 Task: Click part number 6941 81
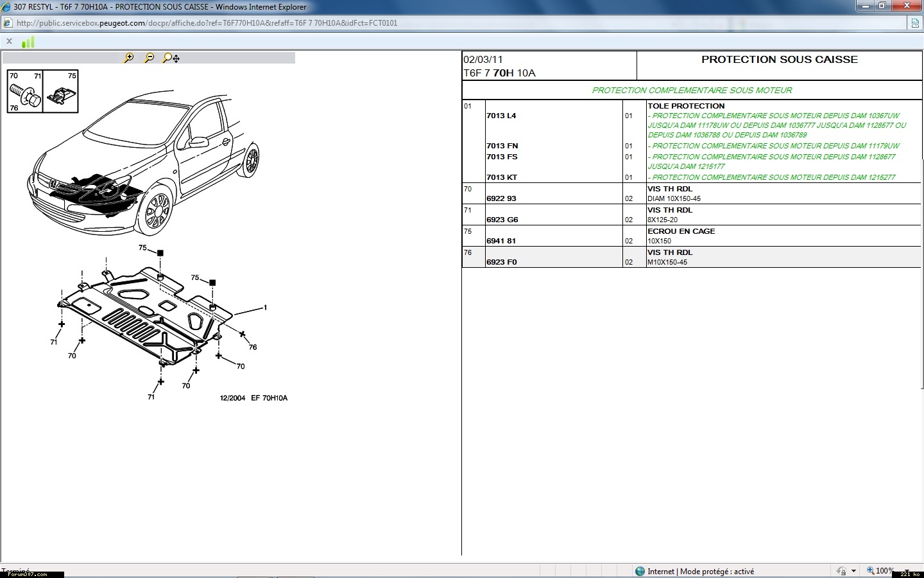tap(501, 241)
